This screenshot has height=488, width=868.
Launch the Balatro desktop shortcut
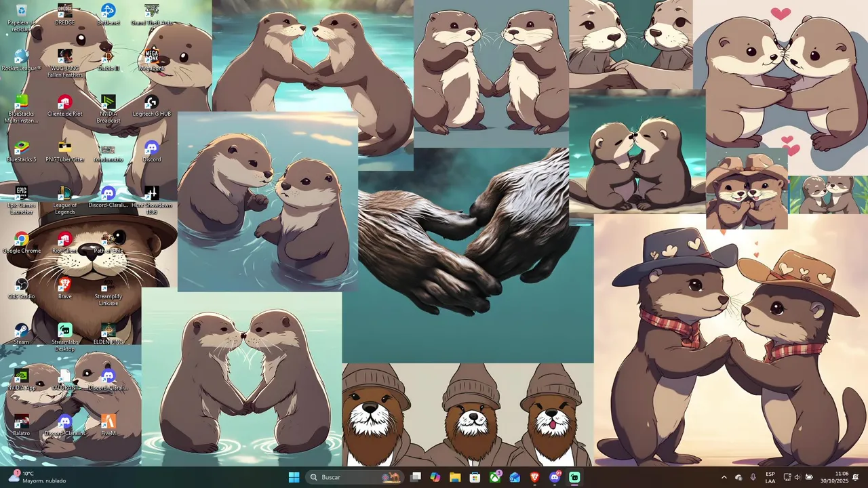(x=22, y=425)
